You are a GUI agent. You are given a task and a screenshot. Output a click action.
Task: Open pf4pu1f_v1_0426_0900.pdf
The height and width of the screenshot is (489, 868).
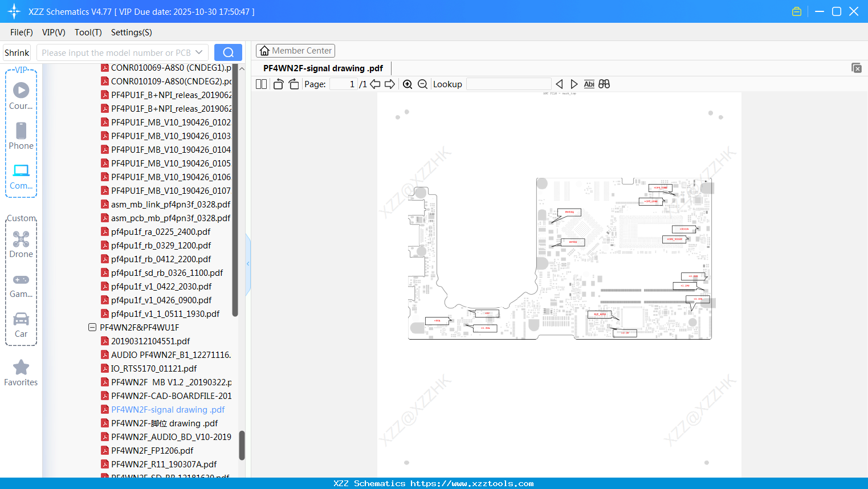click(x=156, y=300)
